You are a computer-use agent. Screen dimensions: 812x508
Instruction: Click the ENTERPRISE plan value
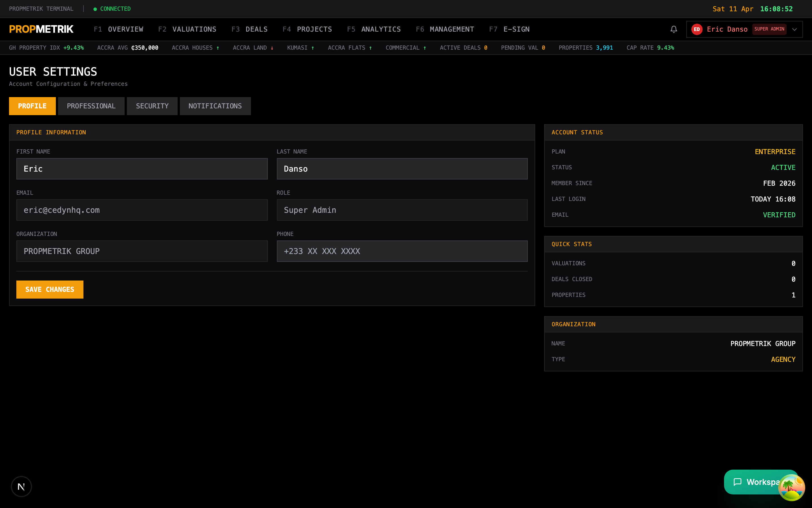pyautogui.click(x=775, y=152)
